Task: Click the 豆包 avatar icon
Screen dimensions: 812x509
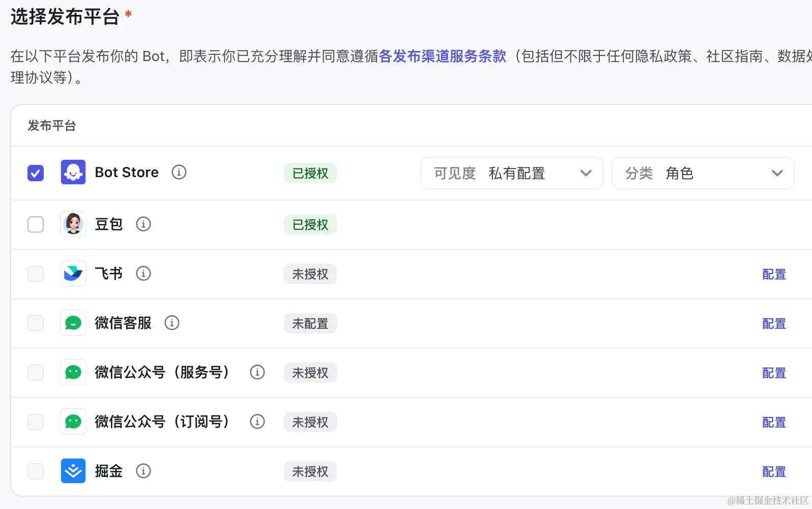Action: click(73, 224)
